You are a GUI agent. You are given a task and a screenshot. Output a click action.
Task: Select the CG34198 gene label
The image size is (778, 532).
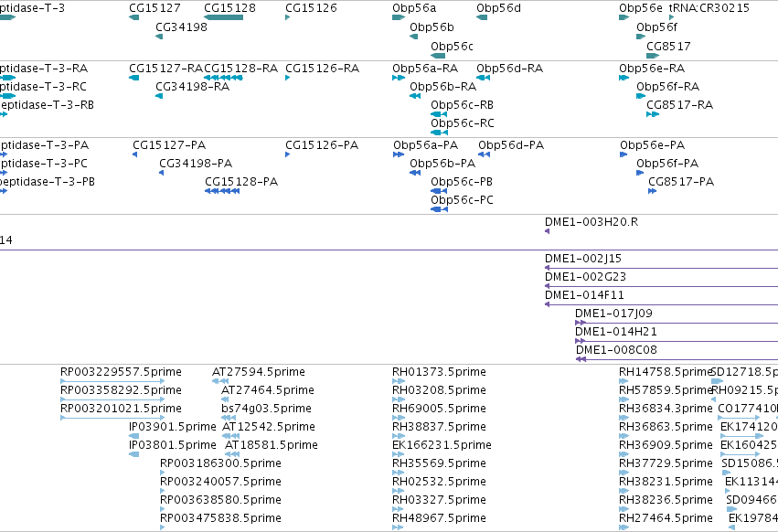tap(182, 27)
